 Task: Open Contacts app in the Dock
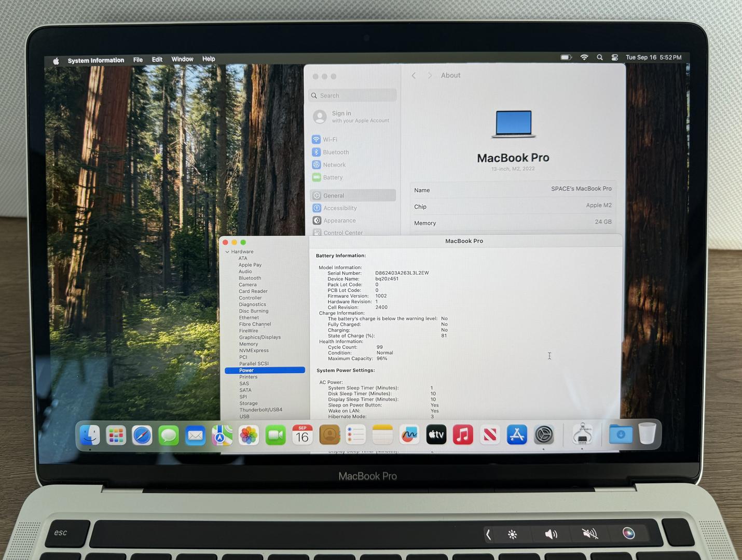329,435
